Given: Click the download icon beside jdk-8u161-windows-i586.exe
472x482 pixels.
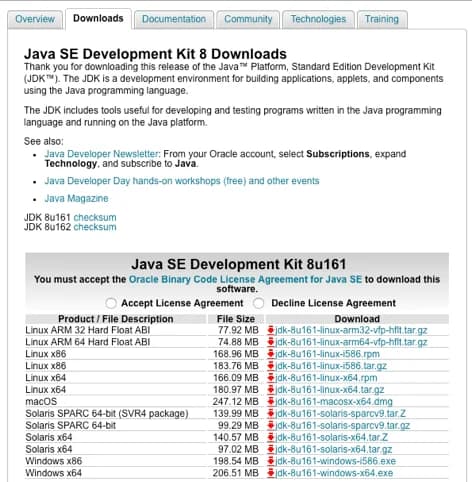Looking at the screenshot, I should [x=271, y=461].
